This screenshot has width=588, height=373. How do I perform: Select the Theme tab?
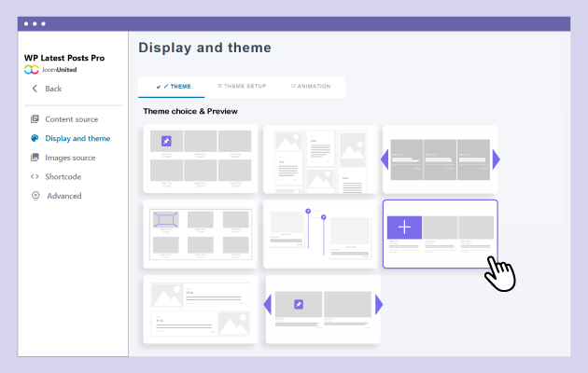click(174, 87)
